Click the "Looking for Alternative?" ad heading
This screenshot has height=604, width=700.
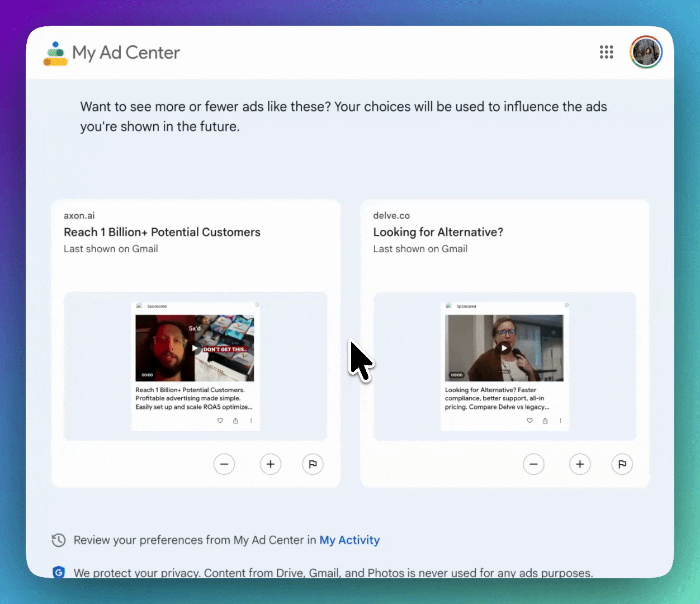point(438,232)
